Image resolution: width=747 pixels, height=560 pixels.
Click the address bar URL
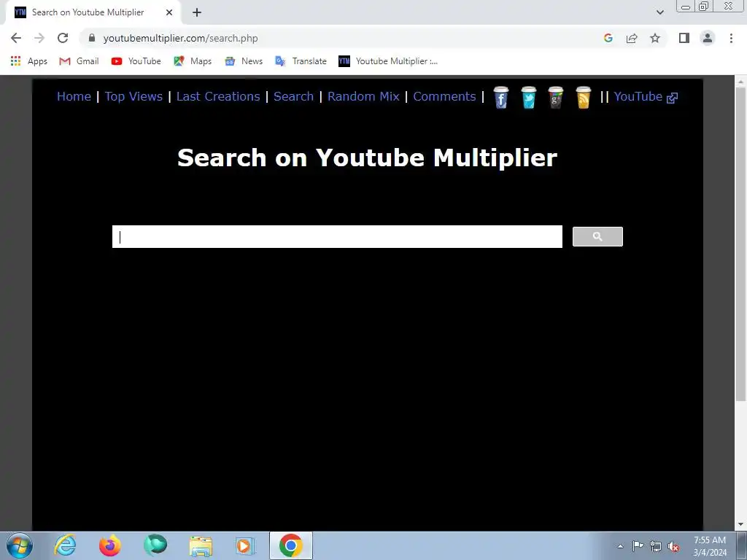tap(181, 38)
